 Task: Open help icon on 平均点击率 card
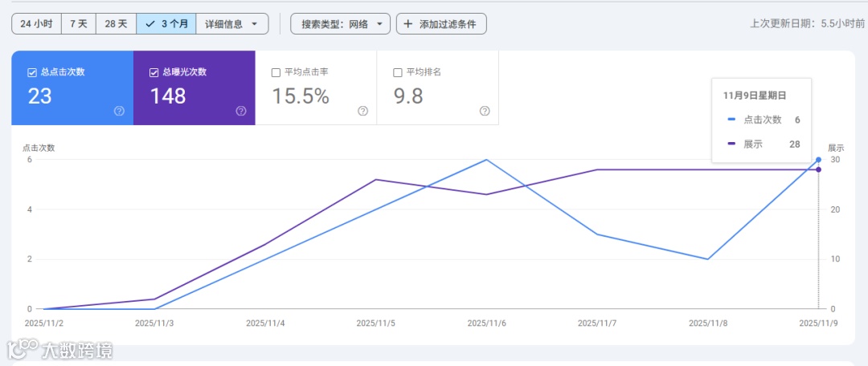[362, 111]
